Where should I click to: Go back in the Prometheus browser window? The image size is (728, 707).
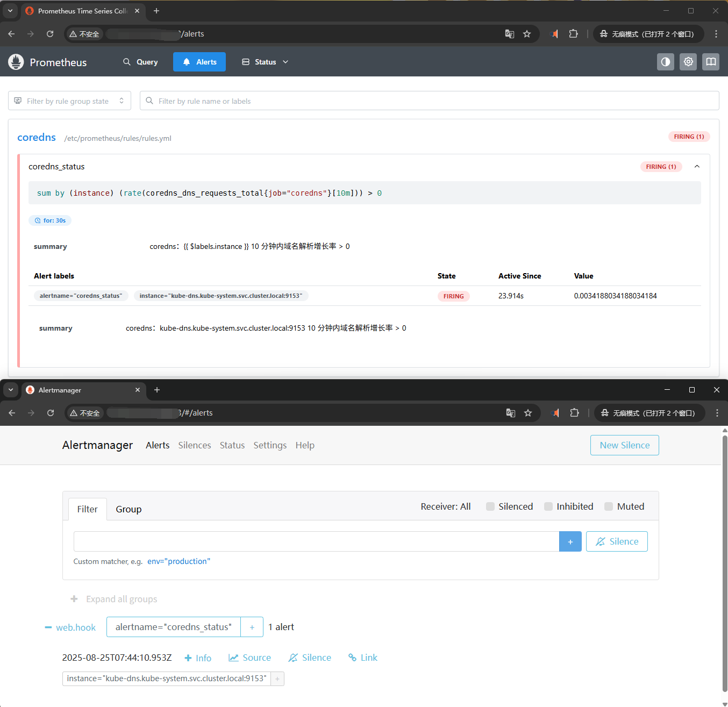(x=12, y=34)
